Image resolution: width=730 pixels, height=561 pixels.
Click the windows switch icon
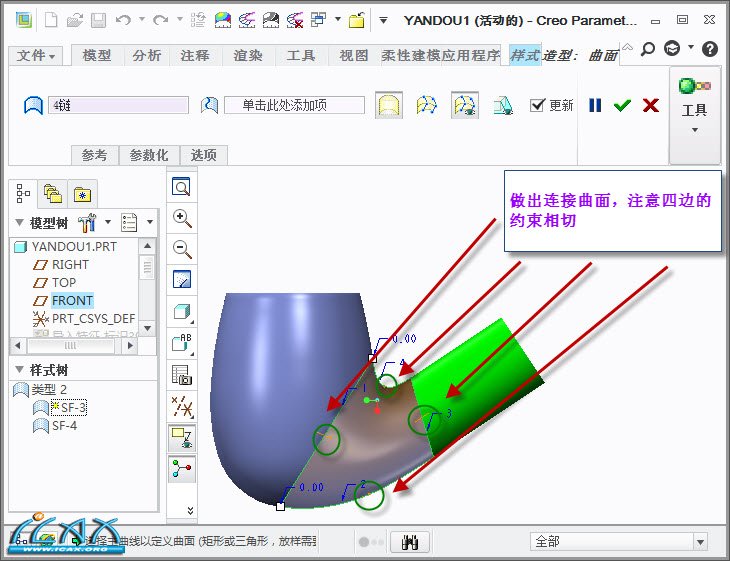coord(318,20)
